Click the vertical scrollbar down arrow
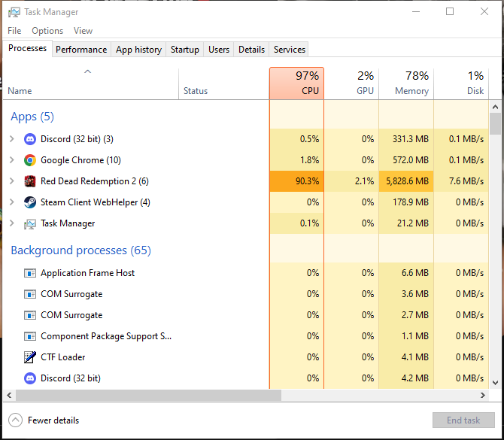The image size is (504, 440). pos(495,383)
